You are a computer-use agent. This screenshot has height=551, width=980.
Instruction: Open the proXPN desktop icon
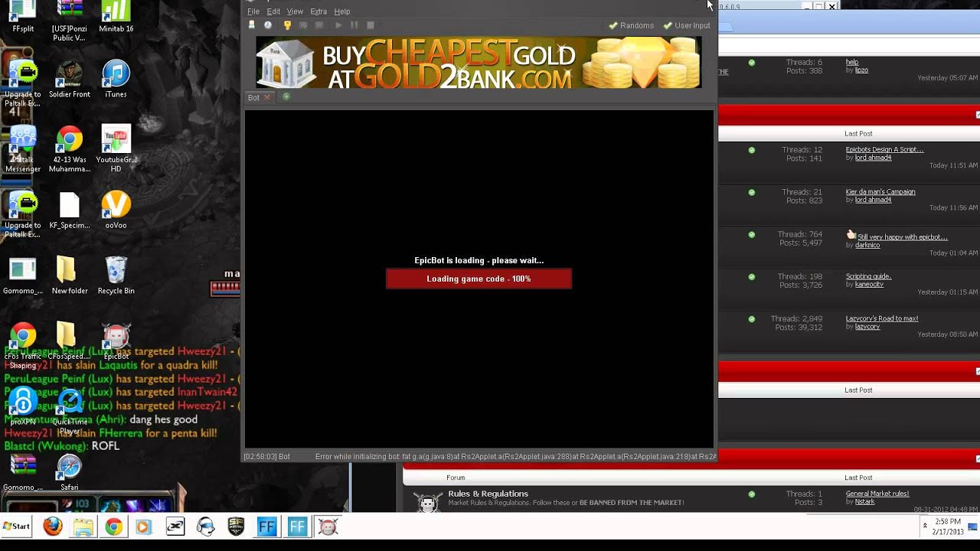(23, 406)
